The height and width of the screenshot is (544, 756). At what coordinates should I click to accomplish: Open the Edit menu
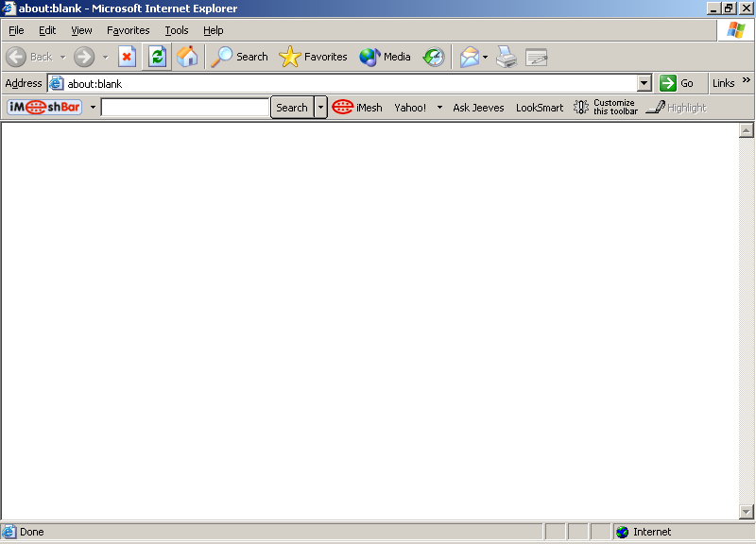tap(47, 30)
